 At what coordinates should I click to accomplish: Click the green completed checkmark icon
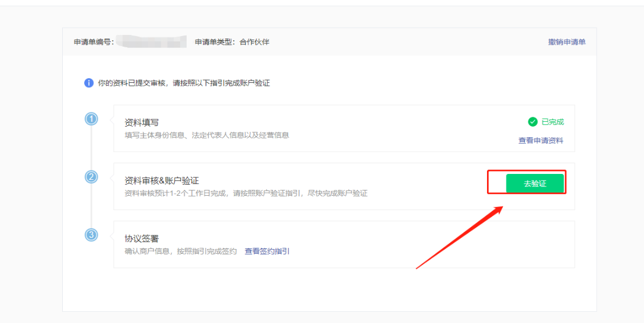(x=533, y=122)
